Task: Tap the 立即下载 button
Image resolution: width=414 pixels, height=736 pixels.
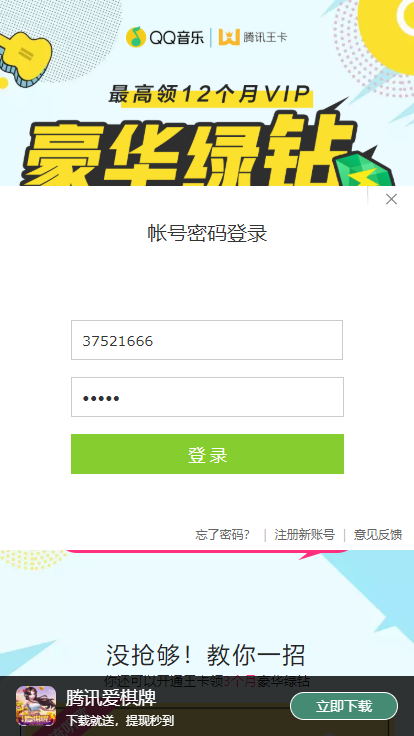Action: pyautogui.click(x=344, y=706)
